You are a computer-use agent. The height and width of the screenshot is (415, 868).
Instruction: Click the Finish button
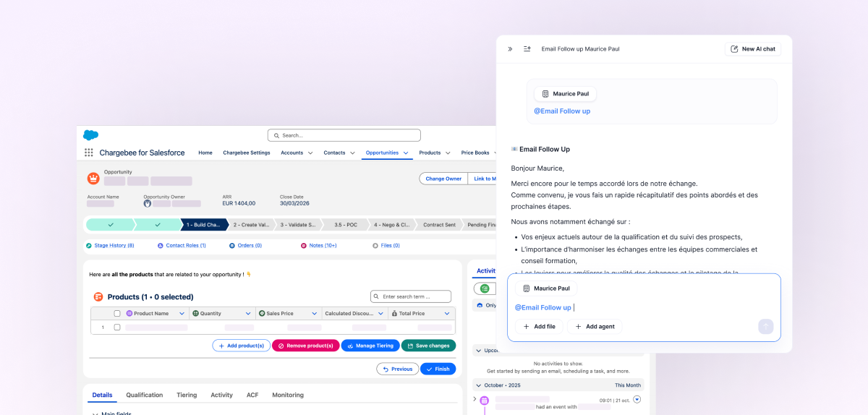point(438,369)
